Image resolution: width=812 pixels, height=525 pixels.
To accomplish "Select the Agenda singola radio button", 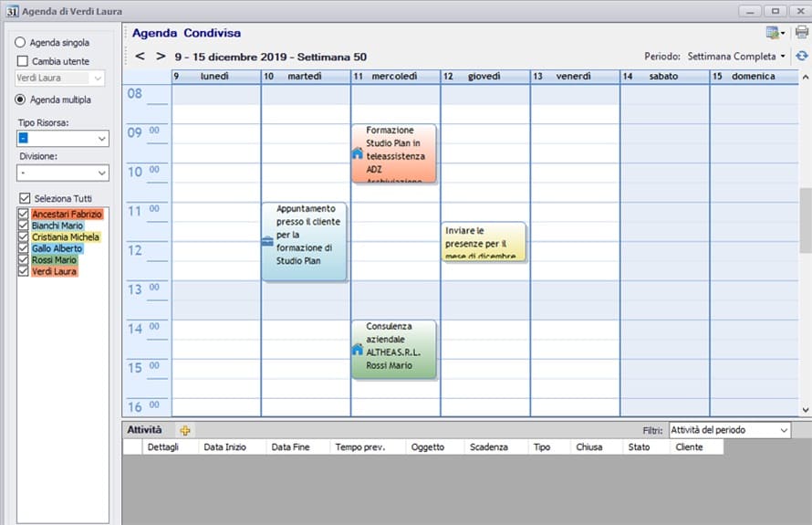I will click(x=20, y=42).
